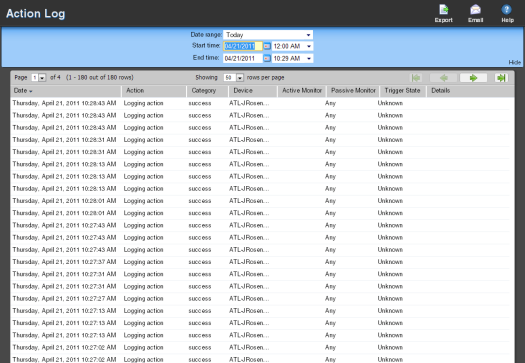This screenshot has width=525, height=363.
Task: Click the 'Action Log' title
Action: (x=35, y=14)
